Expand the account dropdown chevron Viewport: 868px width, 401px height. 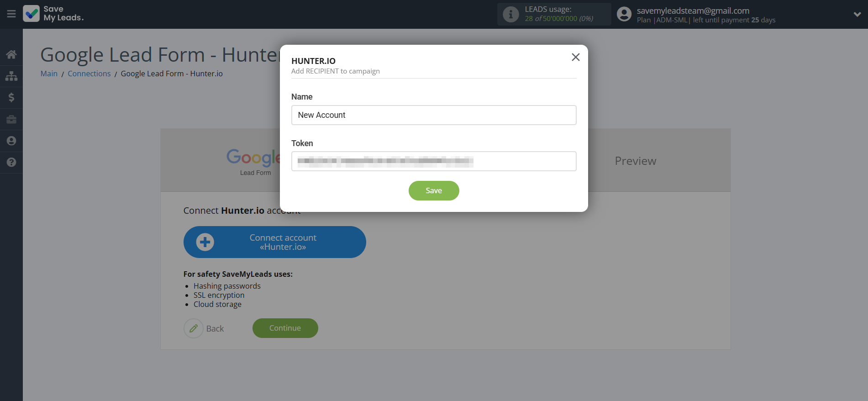click(857, 14)
